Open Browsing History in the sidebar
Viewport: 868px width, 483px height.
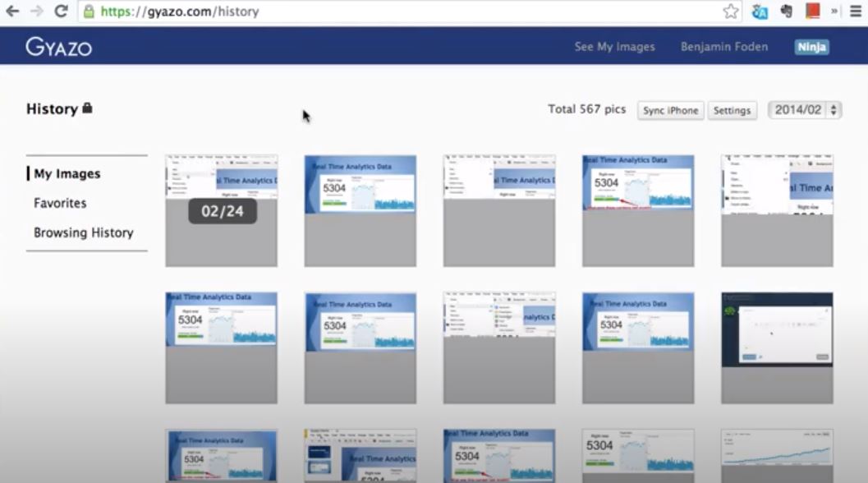coord(83,232)
